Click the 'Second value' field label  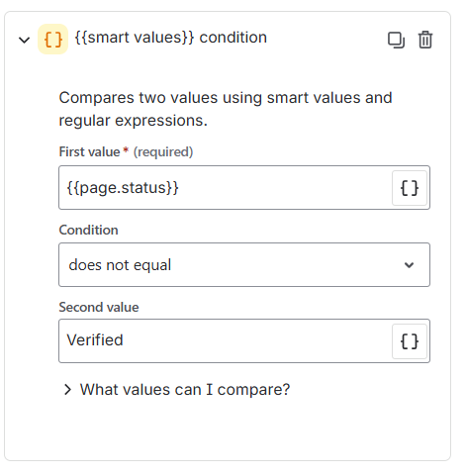pyautogui.click(x=99, y=307)
